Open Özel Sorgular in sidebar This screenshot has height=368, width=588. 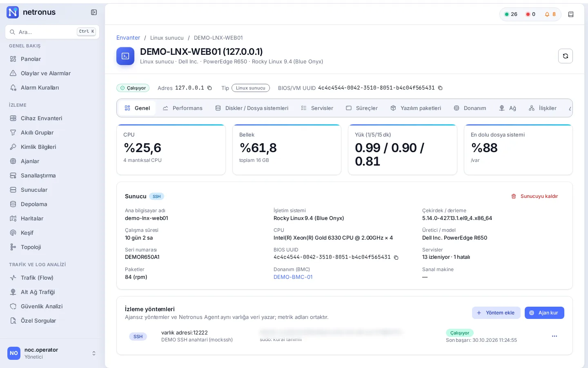point(52,321)
